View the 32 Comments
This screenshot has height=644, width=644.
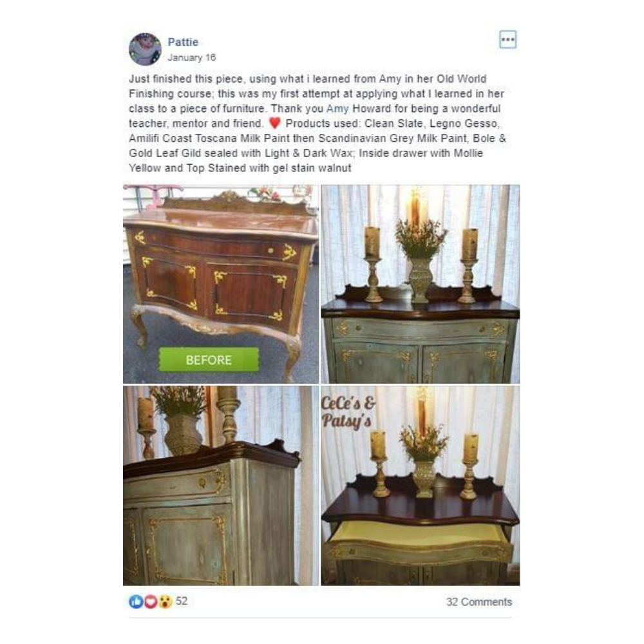click(479, 601)
